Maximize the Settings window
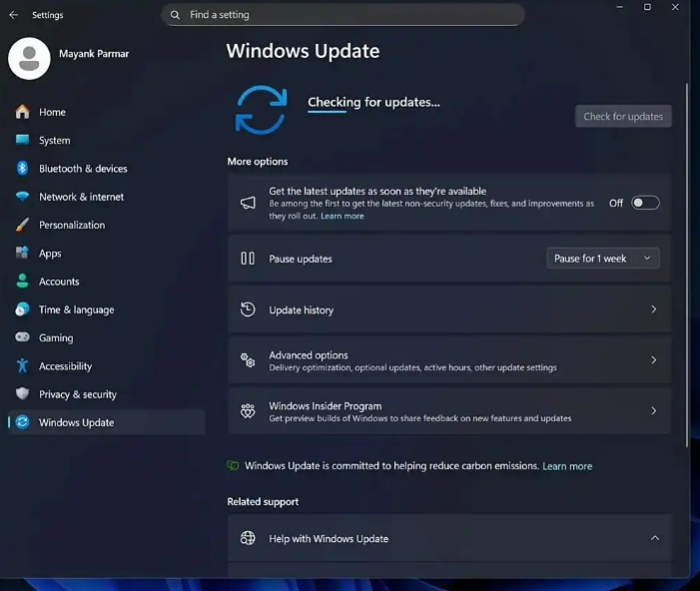The width and height of the screenshot is (700, 591). click(x=647, y=7)
